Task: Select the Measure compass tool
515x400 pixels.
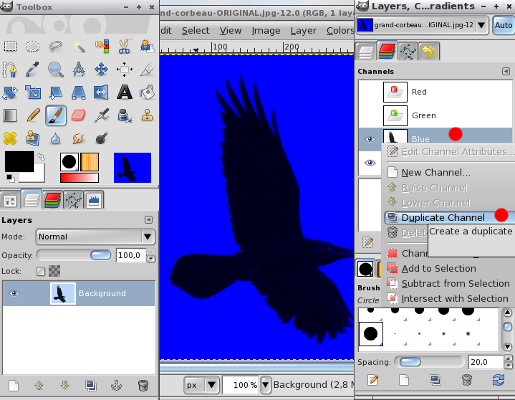Action: [x=79, y=69]
